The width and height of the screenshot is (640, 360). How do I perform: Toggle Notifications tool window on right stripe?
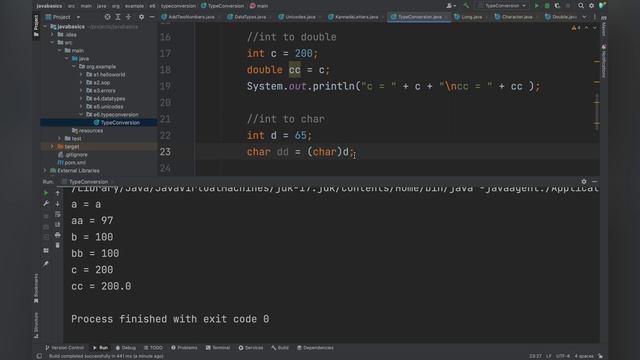tap(604, 61)
